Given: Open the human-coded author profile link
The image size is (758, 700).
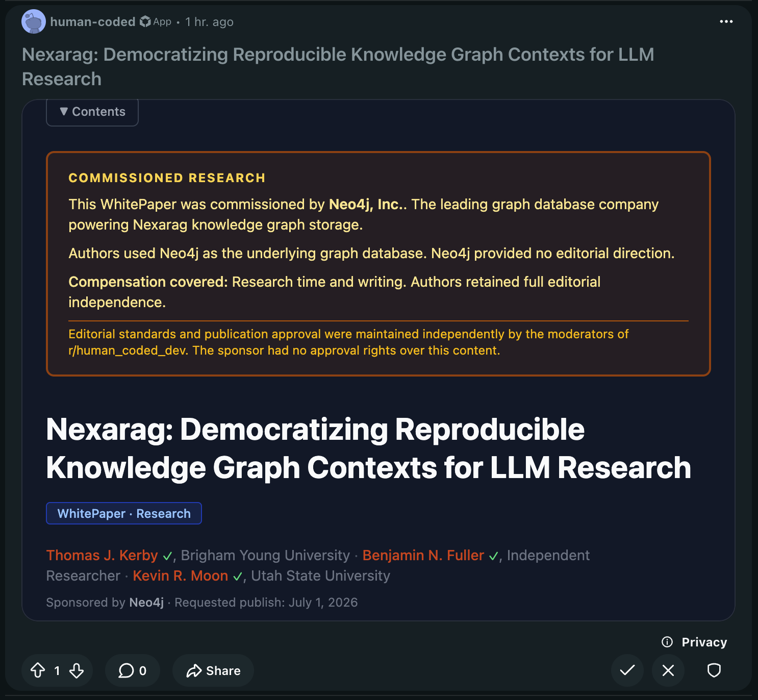Looking at the screenshot, I should (93, 22).
